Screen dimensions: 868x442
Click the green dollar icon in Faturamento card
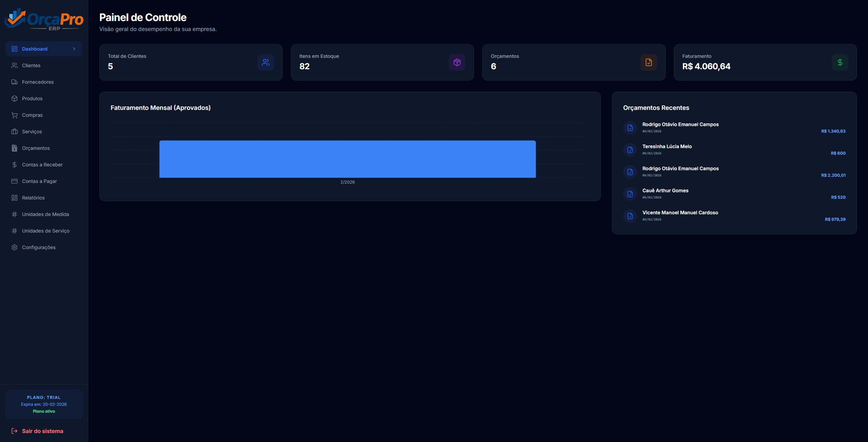tap(840, 62)
